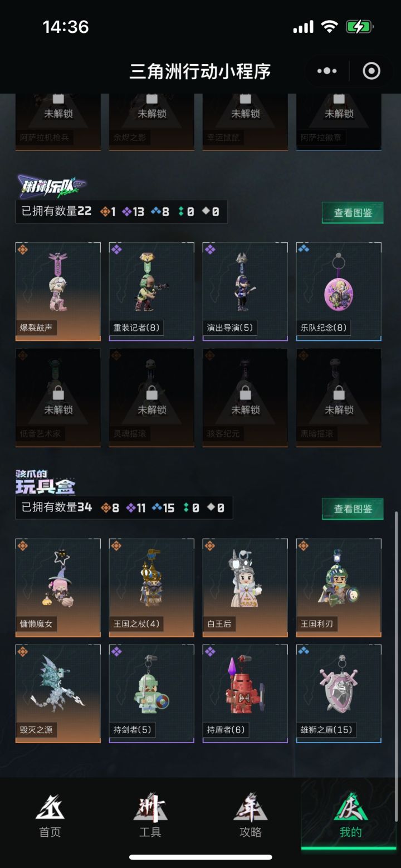Screen dimensions: 401x868
Task: View 查看图鉴 for the band collection
Action: (x=353, y=212)
